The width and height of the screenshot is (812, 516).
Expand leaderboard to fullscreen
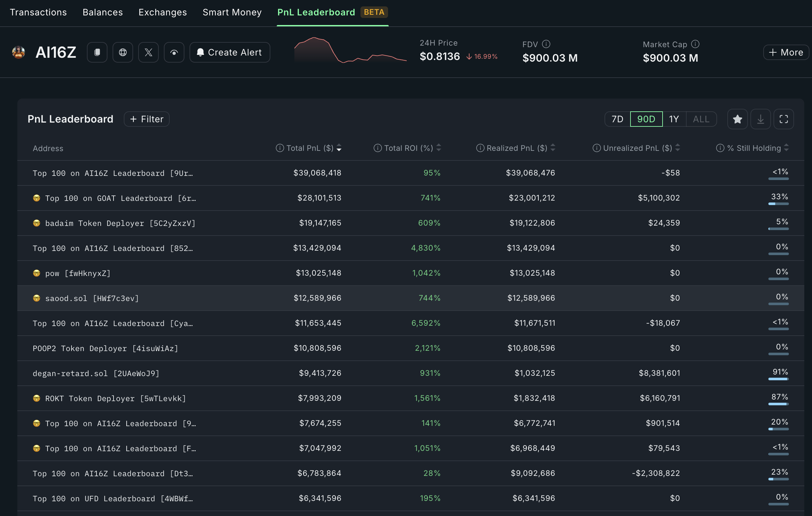(x=783, y=119)
